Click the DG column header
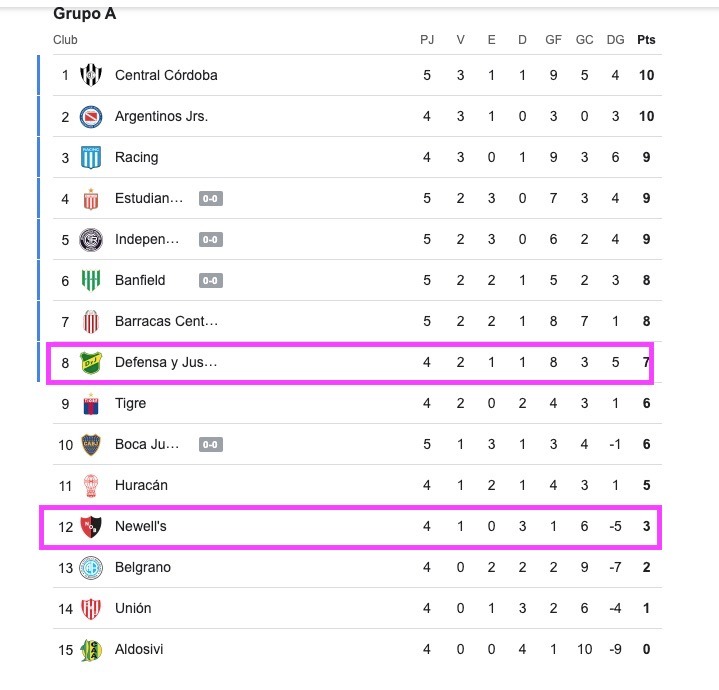This screenshot has width=719, height=690. 615,40
